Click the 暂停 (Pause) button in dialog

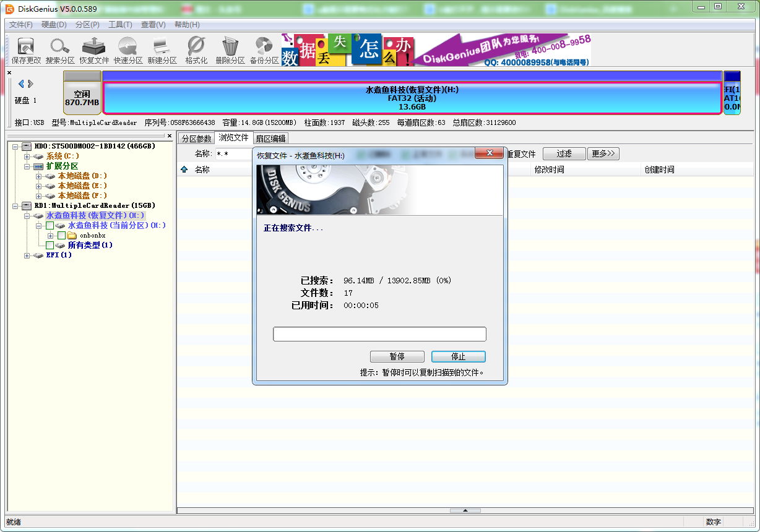(397, 357)
